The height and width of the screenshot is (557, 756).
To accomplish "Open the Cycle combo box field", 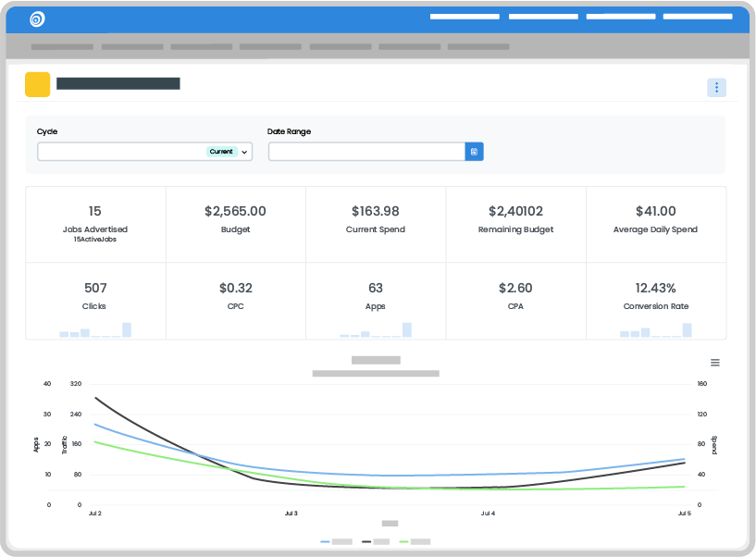I will [x=120, y=152].
